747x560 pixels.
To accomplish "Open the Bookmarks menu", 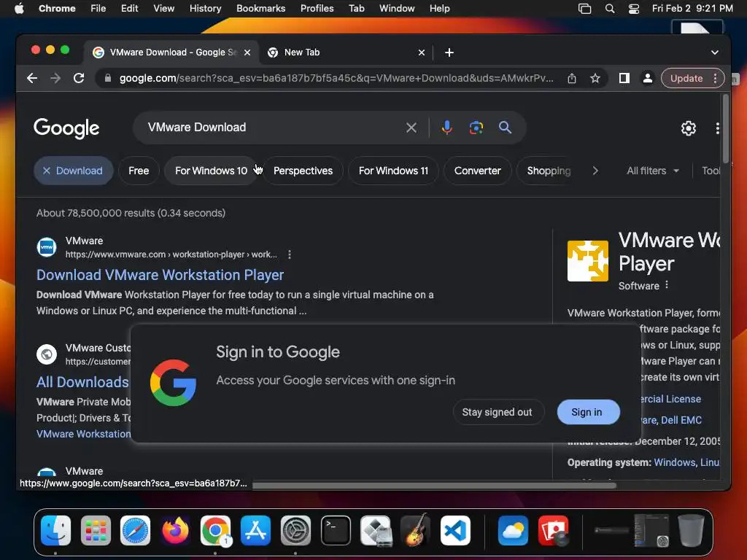I will (x=260, y=8).
